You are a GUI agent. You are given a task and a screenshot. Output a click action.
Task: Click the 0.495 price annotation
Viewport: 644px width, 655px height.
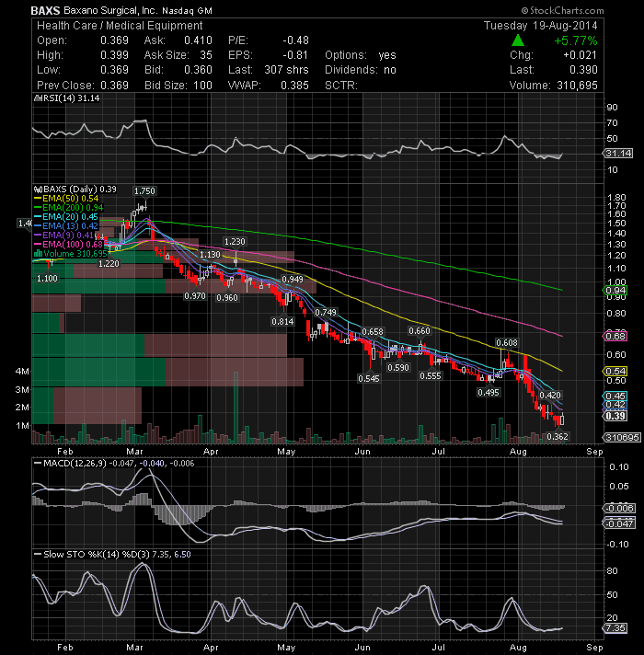point(489,392)
